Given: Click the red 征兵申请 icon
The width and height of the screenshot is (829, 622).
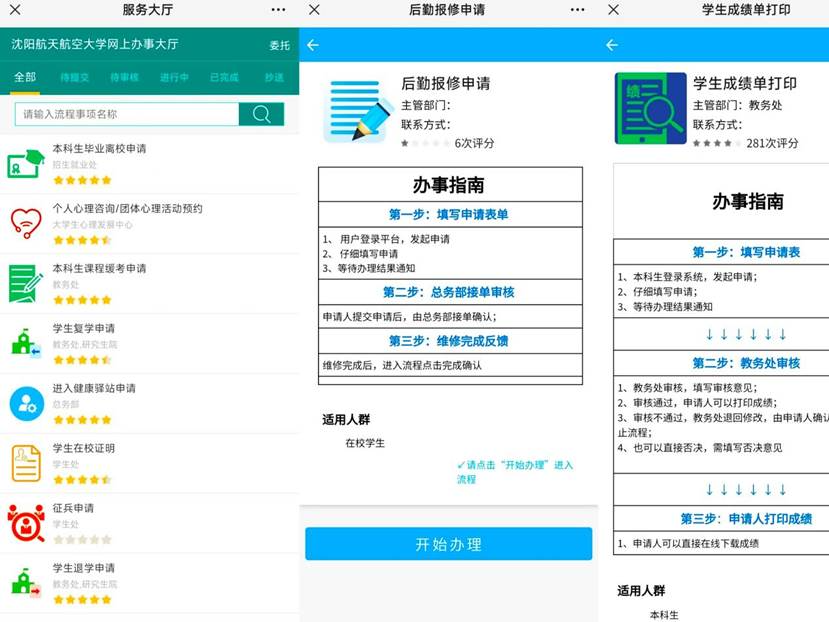Looking at the screenshot, I should point(26,522).
